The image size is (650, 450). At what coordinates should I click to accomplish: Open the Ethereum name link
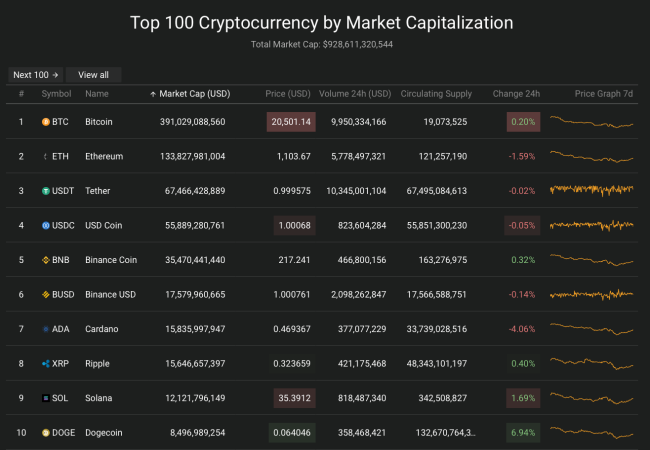tap(104, 156)
